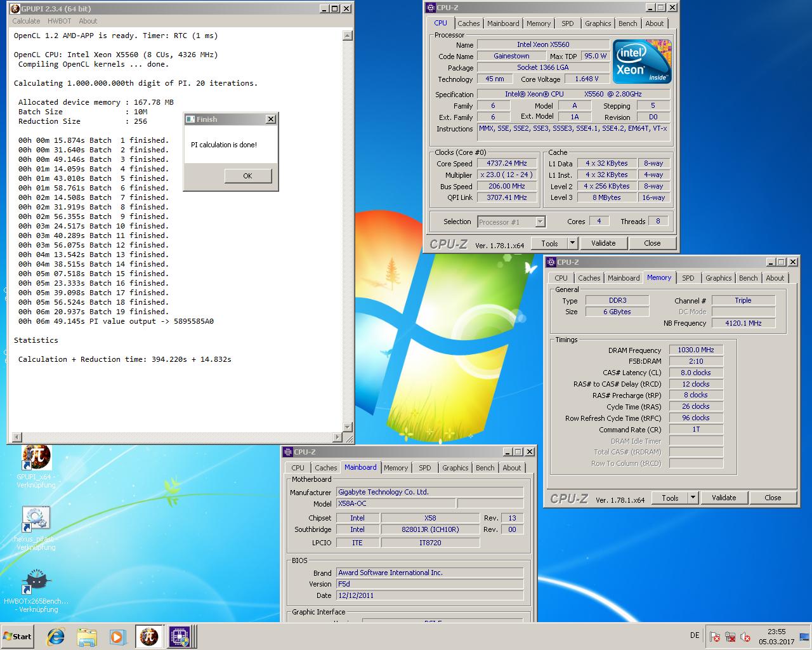Click the Start button

pyautogui.click(x=18, y=637)
